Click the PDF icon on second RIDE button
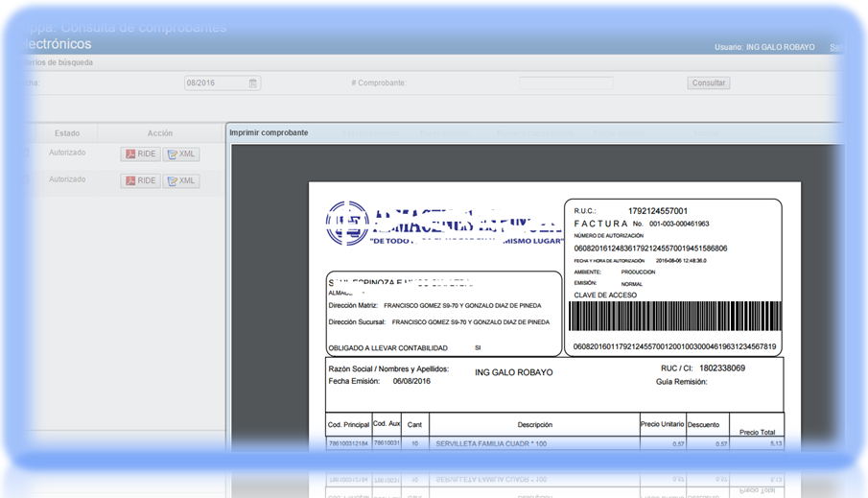 pos(130,181)
